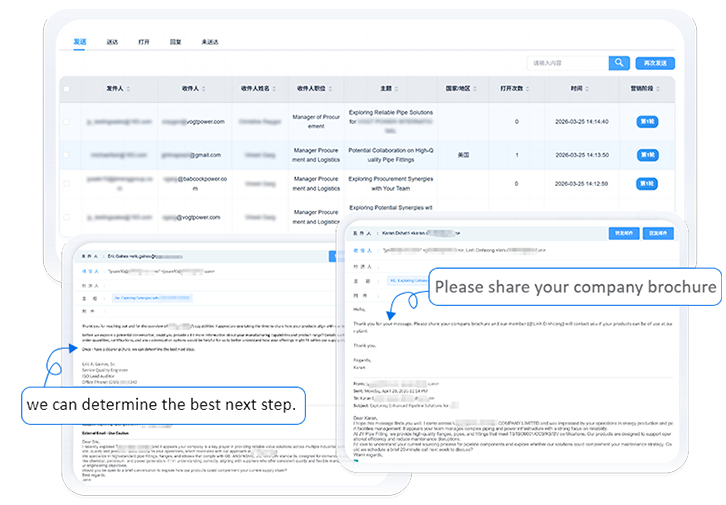The height and width of the screenshot is (505, 726).
Task: Click the 回复邮件 button in Karan's email
Action: click(658, 233)
